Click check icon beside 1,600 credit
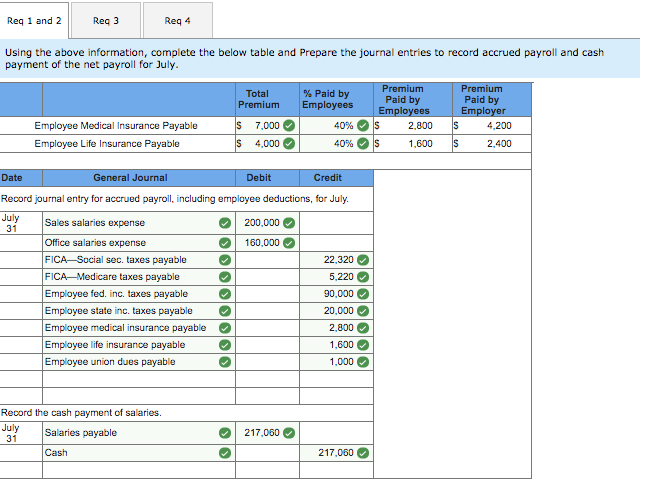This screenshot has height=487, width=656. 363,345
